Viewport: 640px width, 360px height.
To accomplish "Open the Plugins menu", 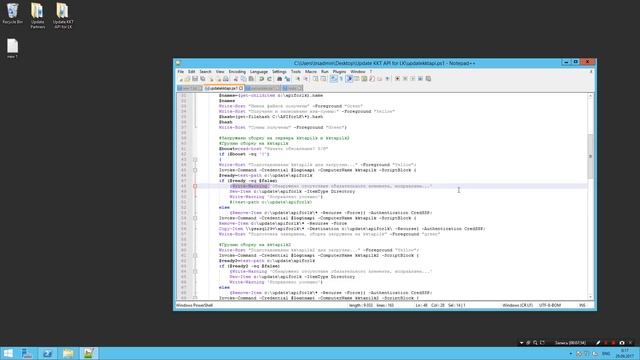I will tap(339, 71).
